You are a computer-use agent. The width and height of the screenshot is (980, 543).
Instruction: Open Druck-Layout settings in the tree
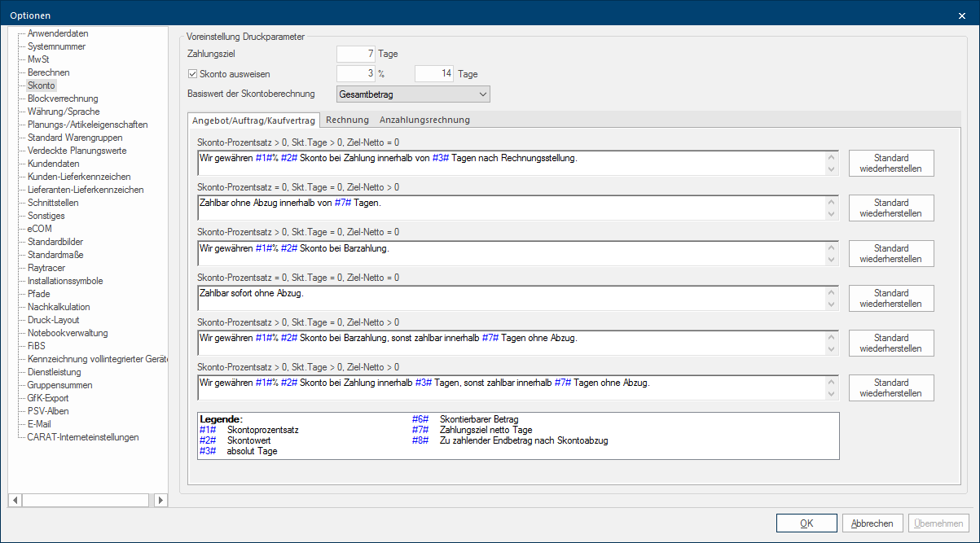click(54, 320)
